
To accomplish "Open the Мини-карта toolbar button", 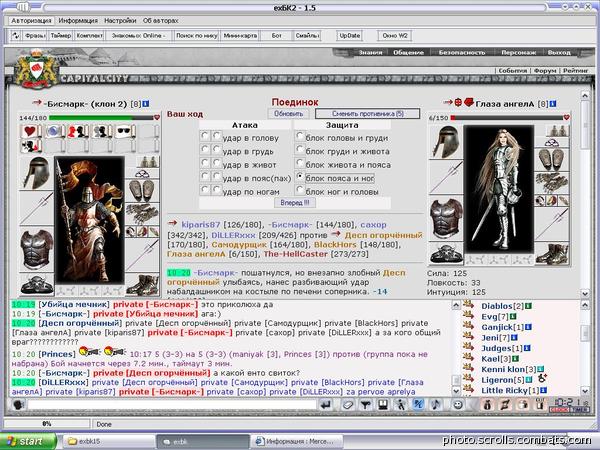I will (240, 36).
